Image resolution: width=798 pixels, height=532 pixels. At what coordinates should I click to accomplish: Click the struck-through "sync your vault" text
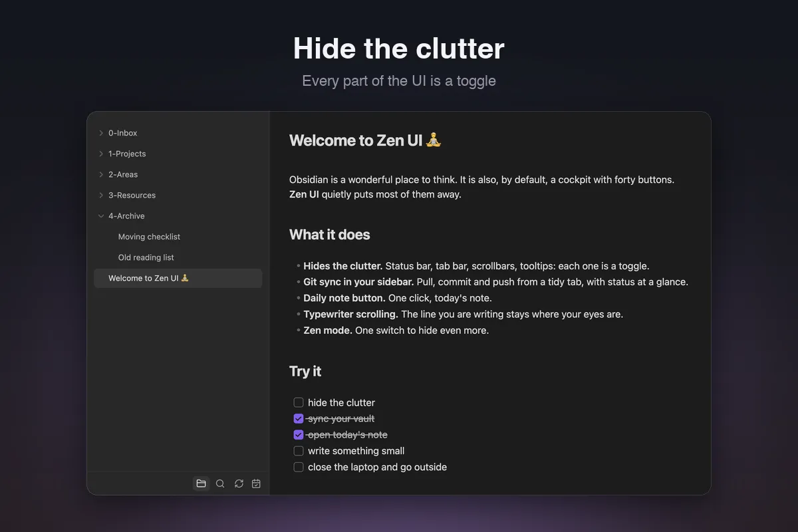pos(341,419)
